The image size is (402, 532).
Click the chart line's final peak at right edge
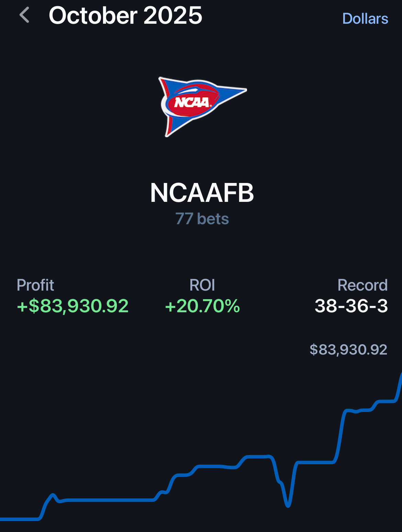401,376
